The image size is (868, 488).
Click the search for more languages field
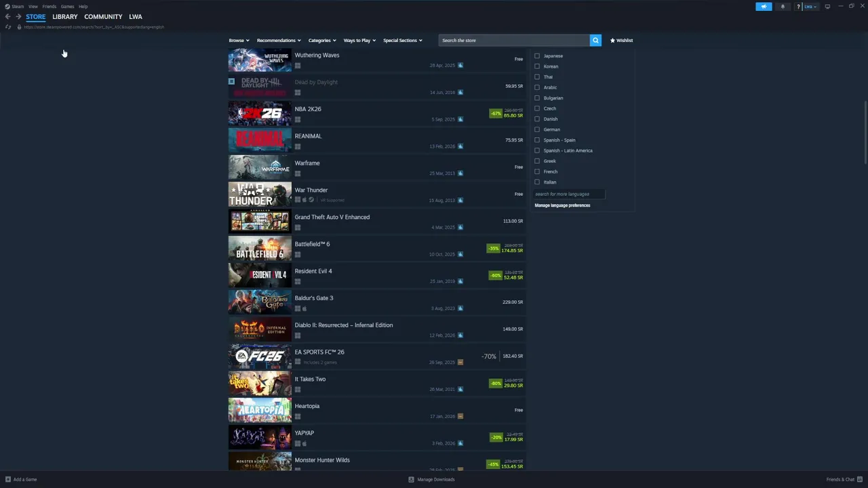click(568, 194)
